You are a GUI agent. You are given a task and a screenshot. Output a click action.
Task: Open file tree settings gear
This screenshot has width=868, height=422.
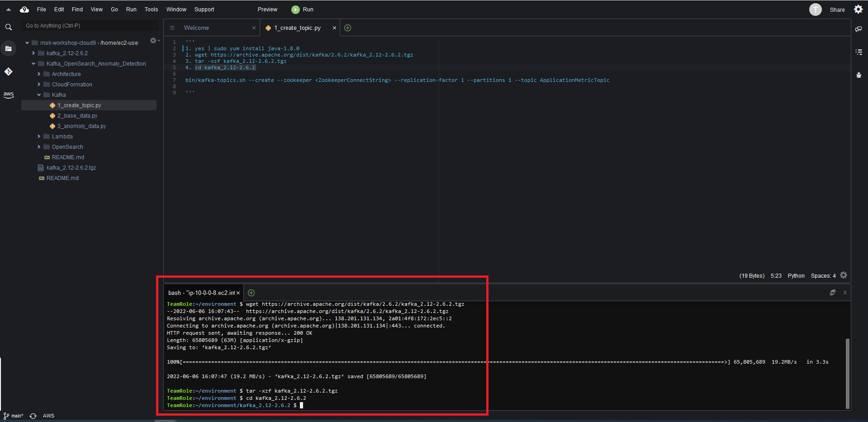[154, 41]
